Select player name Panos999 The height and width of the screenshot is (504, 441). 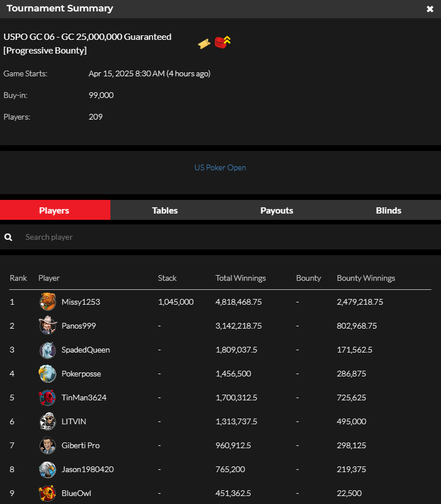click(79, 326)
